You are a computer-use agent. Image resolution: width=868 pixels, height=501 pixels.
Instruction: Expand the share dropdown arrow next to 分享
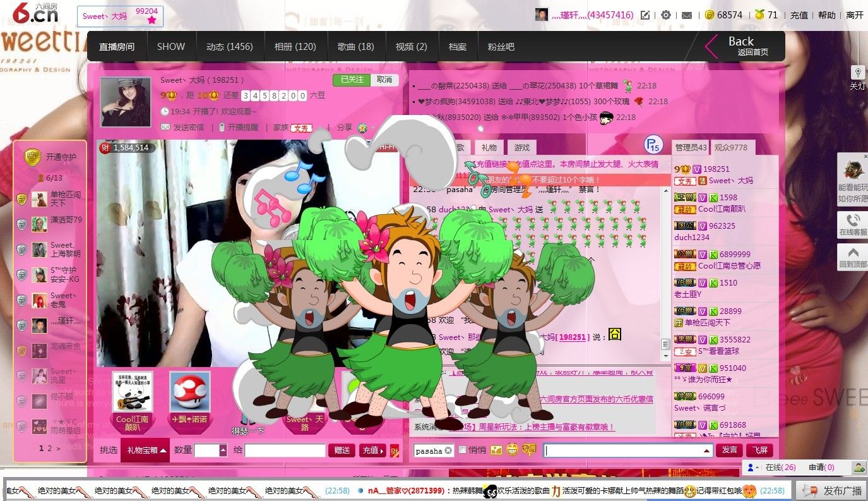coord(372,128)
